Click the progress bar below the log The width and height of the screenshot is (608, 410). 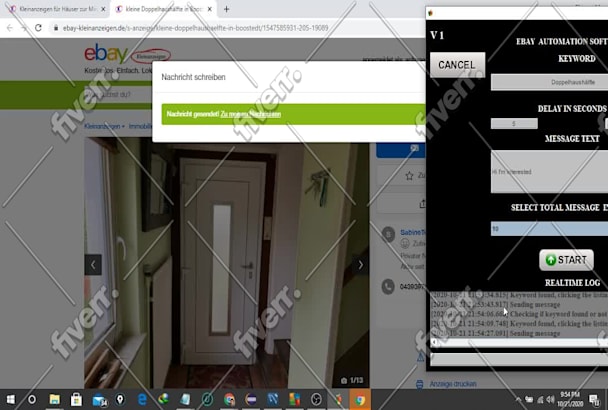519,360
